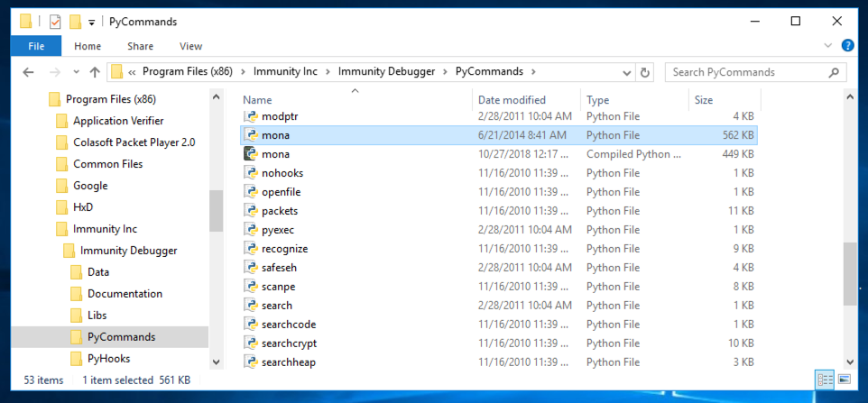The height and width of the screenshot is (403, 868).
Task: Click the Up to parent folder arrow
Action: pyautogui.click(x=95, y=72)
